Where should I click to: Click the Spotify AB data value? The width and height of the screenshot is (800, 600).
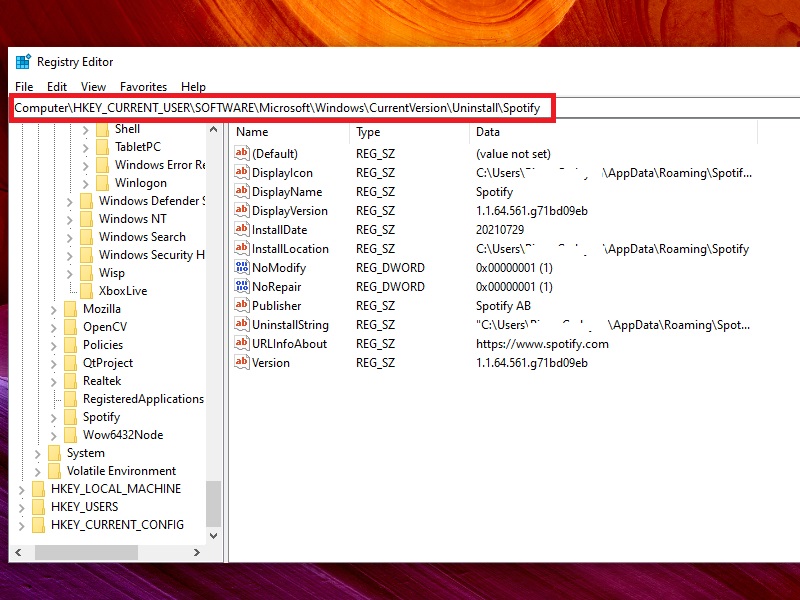pos(503,306)
